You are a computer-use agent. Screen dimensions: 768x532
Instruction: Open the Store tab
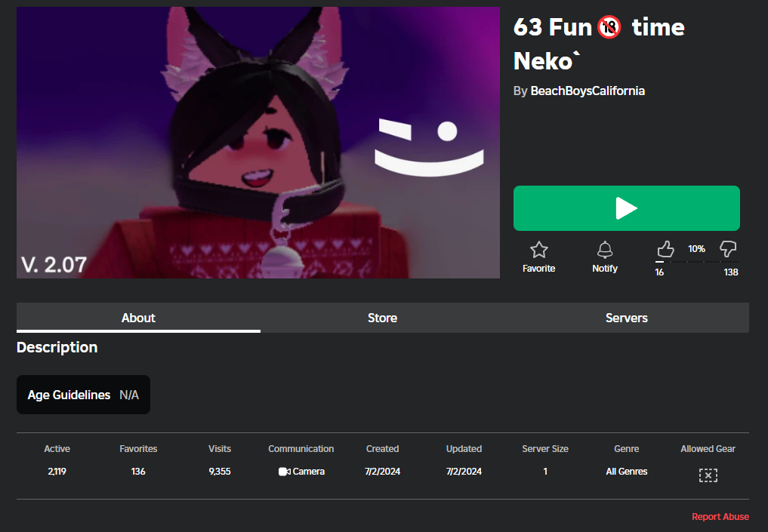[x=382, y=318]
